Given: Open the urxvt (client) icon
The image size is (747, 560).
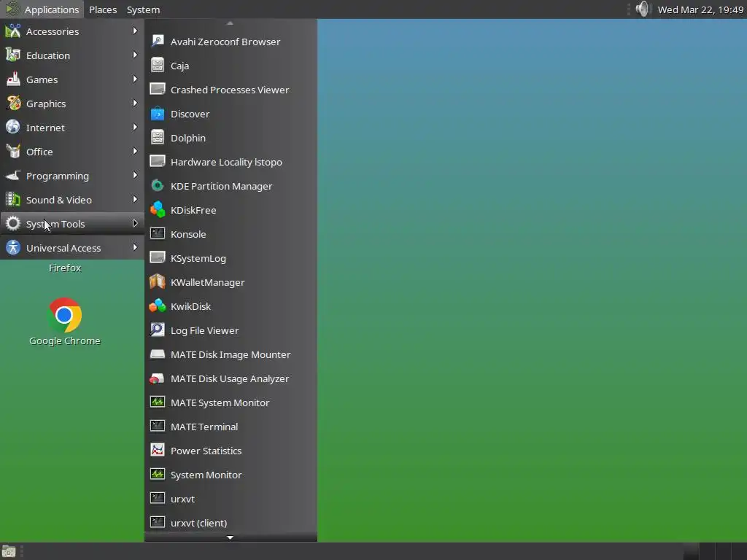Looking at the screenshot, I should 158,522.
